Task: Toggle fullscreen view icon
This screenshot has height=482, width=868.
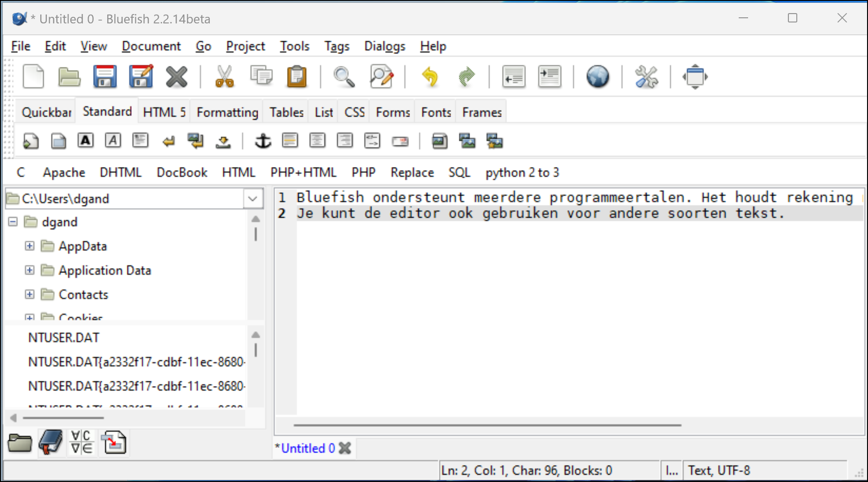Action: [695, 77]
